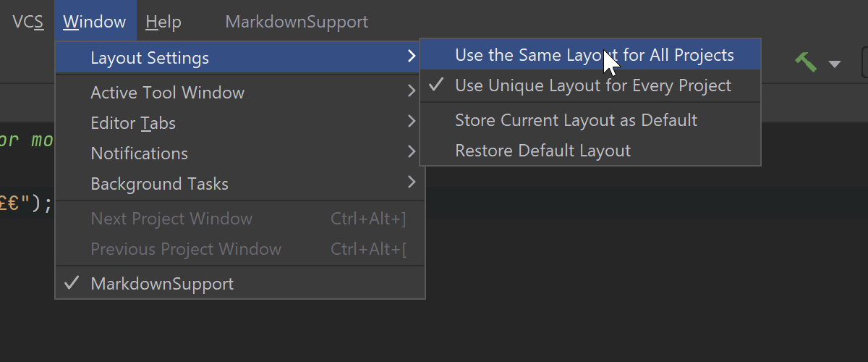Expand the Notifications submenu
The image size is (868, 362).
pos(140,153)
